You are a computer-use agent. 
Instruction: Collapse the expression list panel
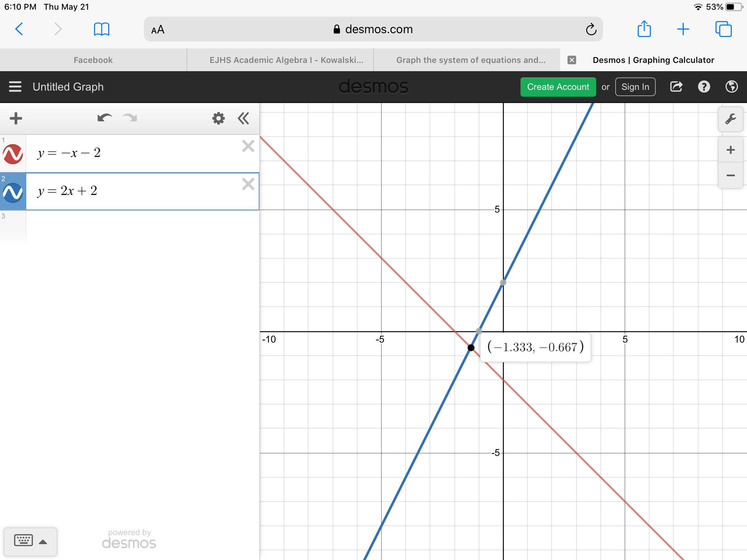(x=243, y=119)
